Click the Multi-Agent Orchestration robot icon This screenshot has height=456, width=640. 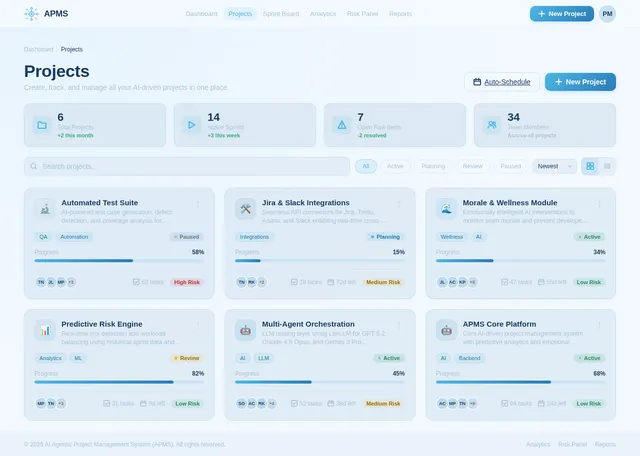click(246, 330)
